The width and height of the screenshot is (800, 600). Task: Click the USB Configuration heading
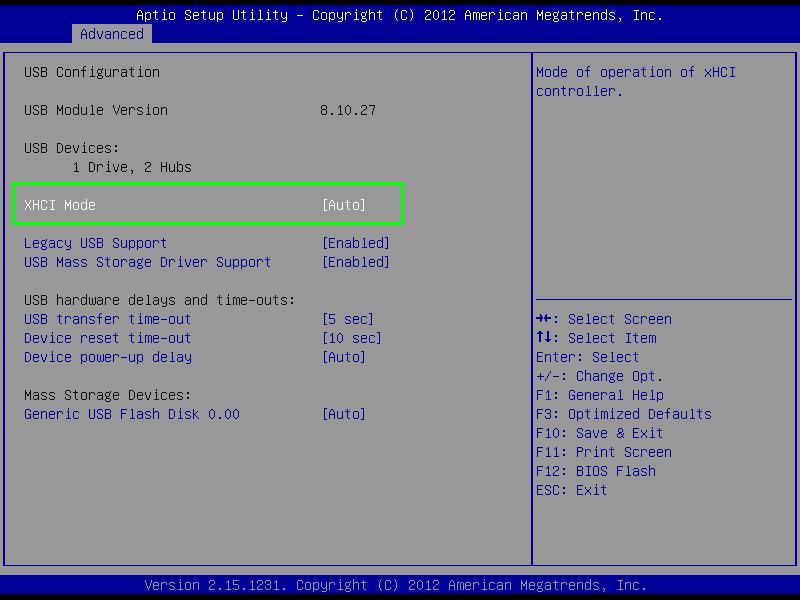[92, 72]
